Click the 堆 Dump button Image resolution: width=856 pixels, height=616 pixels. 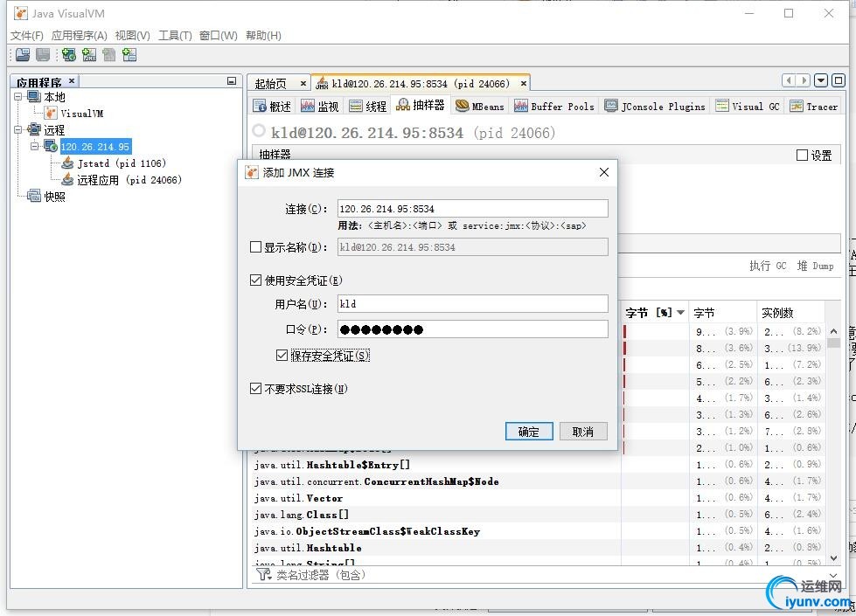(x=815, y=266)
